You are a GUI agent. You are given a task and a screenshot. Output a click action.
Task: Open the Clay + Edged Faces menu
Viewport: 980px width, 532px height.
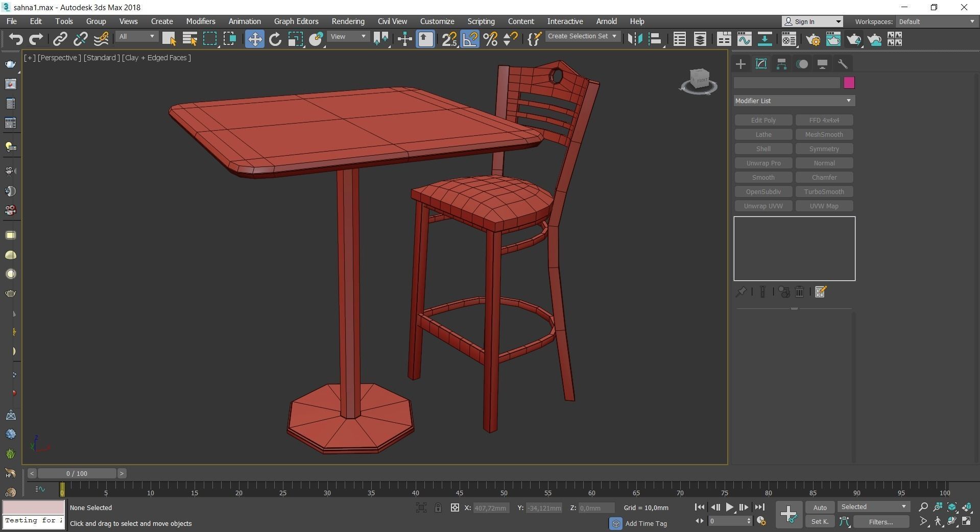click(156, 58)
